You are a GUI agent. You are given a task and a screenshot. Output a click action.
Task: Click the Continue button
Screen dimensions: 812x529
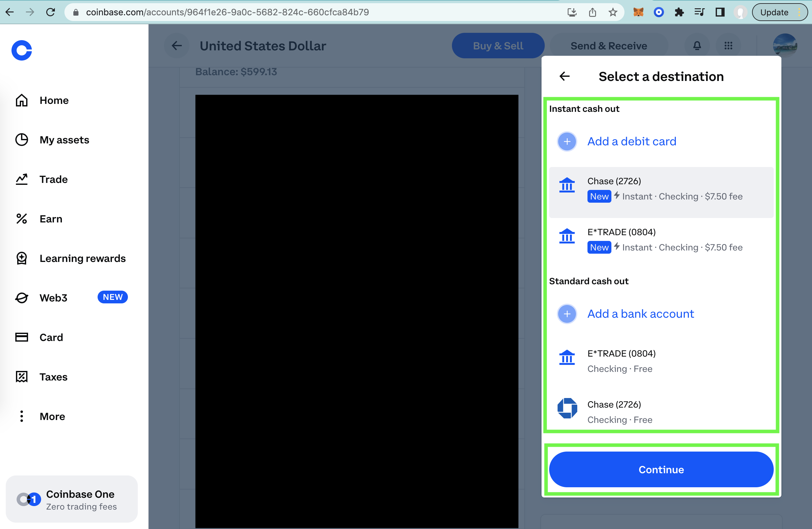[661, 469]
